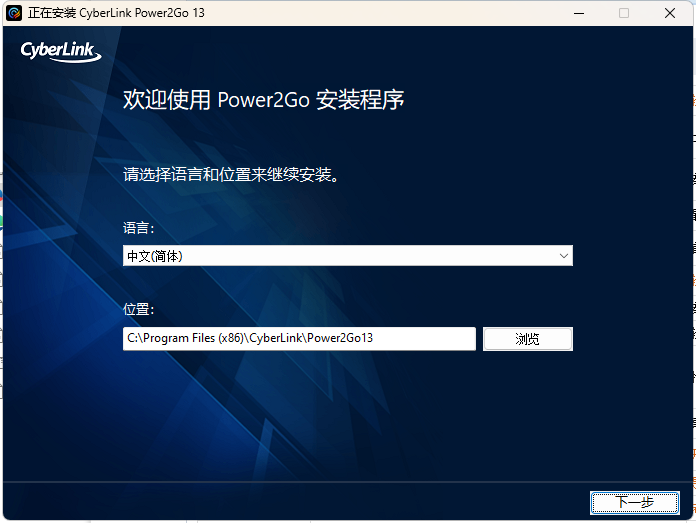Click the title bar text 正在安装 CyberLink Power2Go 13
Viewport: 696px width, 523px height.
pyautogui.click(x=120, y=13)
